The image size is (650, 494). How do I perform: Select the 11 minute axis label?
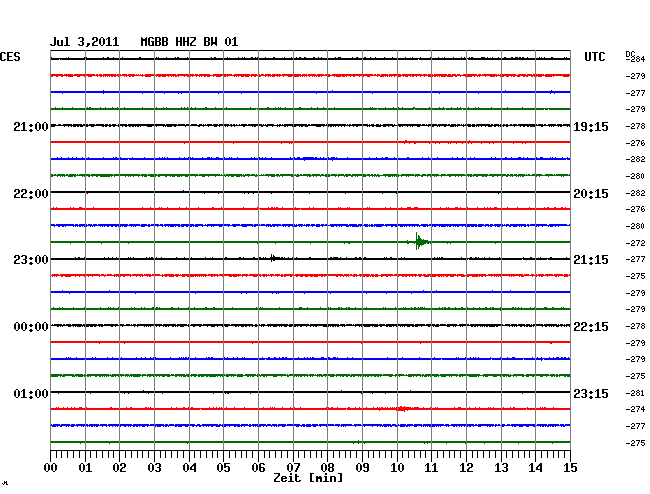431,467
